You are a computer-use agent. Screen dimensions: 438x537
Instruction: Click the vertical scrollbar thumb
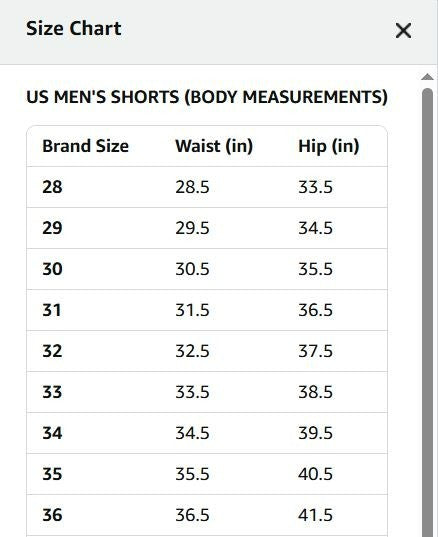427,312
